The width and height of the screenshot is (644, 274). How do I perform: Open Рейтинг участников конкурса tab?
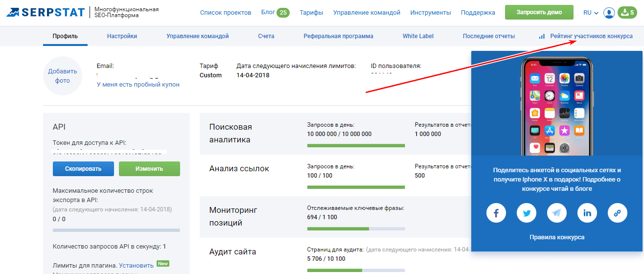pos(591,36)
